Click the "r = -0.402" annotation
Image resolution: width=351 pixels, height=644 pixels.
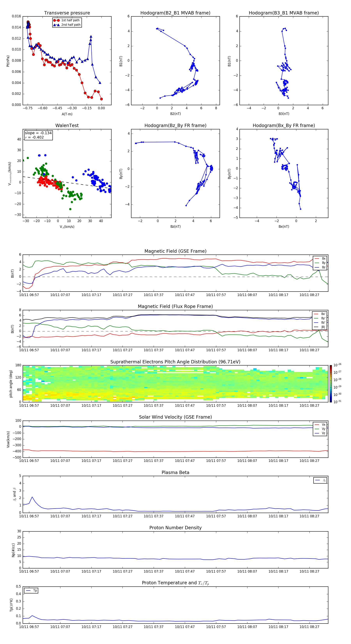click(35, 137)
